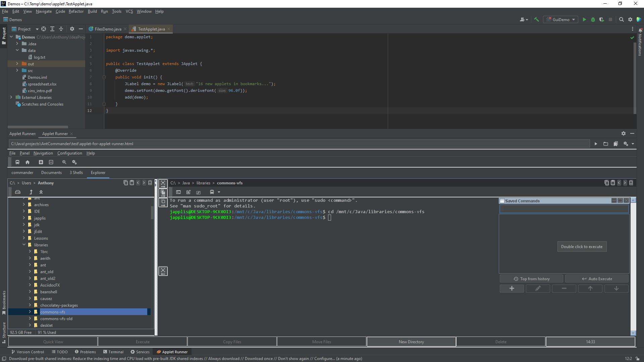This screenshot has width=644, height=362.
Task: Click the bookmark icon in the left path bar
Action: tap(150, 183)
